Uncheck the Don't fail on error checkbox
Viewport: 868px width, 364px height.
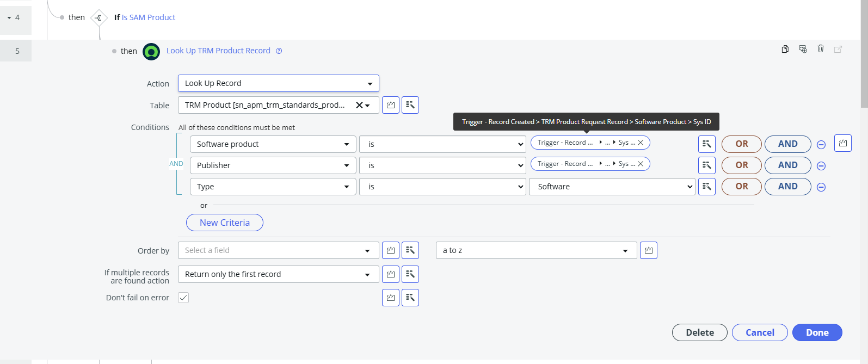tap(183, 298)
